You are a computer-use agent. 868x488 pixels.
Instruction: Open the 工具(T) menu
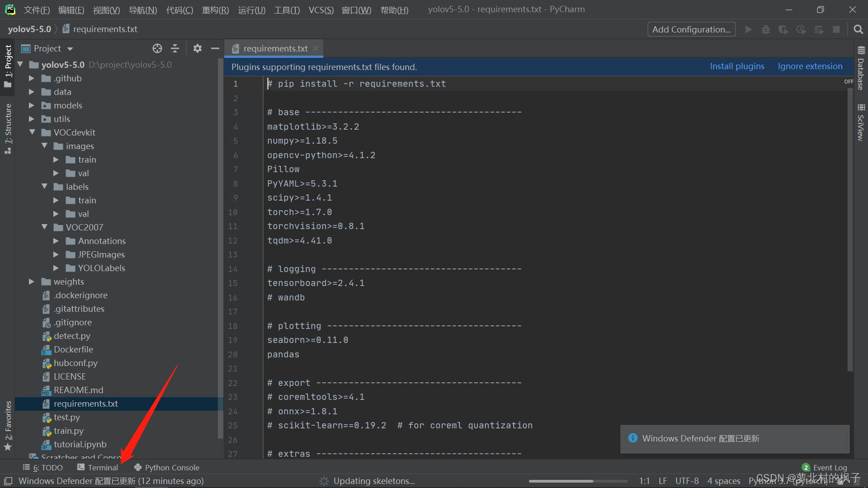tap(287, 10)
